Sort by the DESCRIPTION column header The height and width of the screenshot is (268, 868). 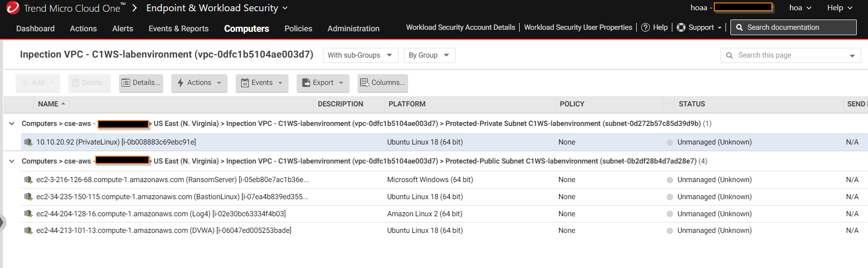(x=341, y=104)
